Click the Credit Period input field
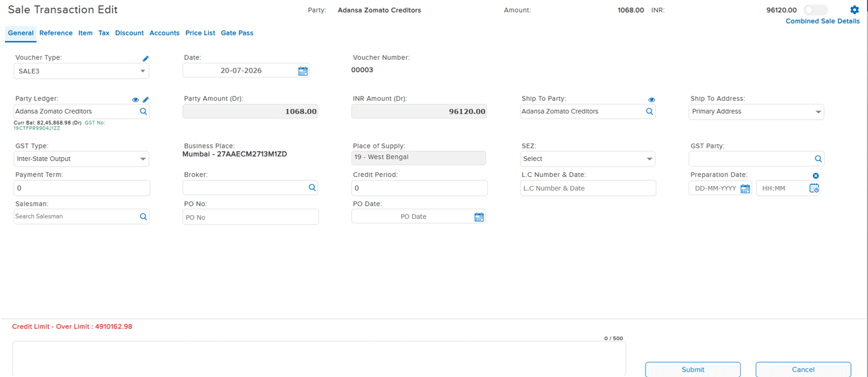 pyautogui.click(x=419, y=188)
